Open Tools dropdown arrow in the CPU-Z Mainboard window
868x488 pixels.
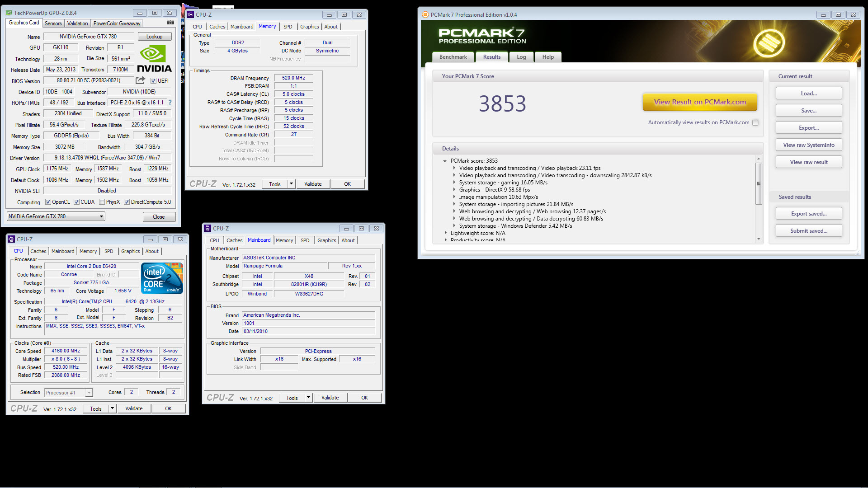coord(308,398)
